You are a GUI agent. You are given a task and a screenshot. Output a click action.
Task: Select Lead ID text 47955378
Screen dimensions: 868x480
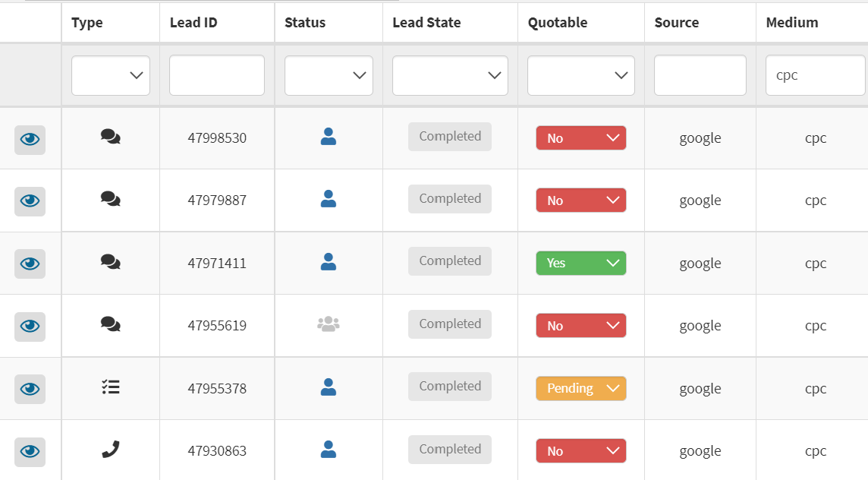(x=217, y=389)
